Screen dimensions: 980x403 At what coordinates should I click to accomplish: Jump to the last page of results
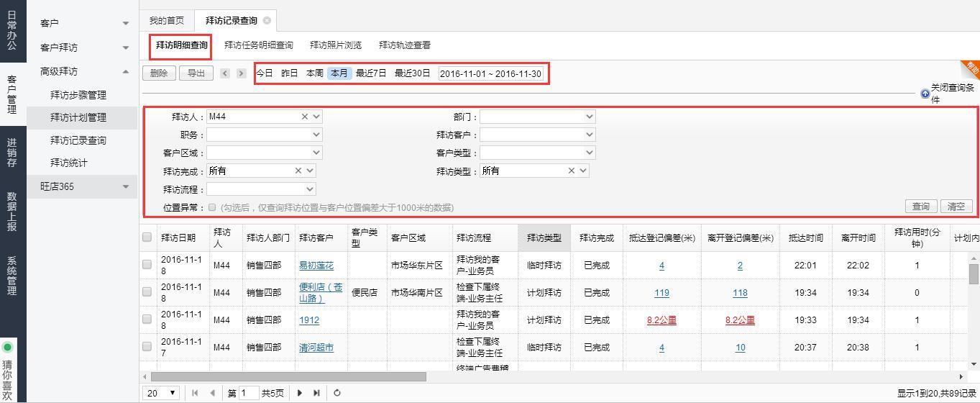(316, 393)
